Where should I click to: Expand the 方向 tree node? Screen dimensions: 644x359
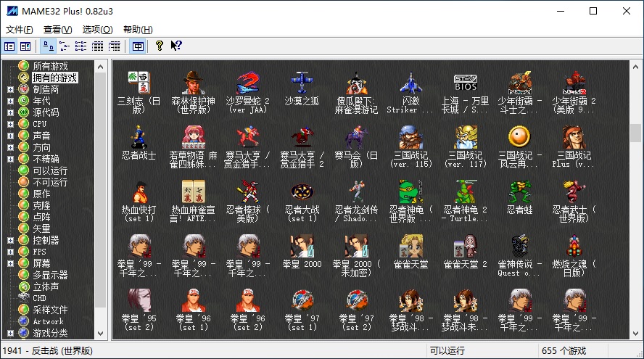10,147
